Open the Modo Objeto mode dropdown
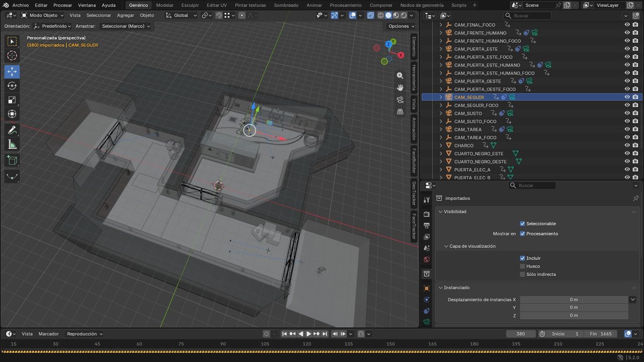This screenshot has height=362, width=644. tap(42, 15)
